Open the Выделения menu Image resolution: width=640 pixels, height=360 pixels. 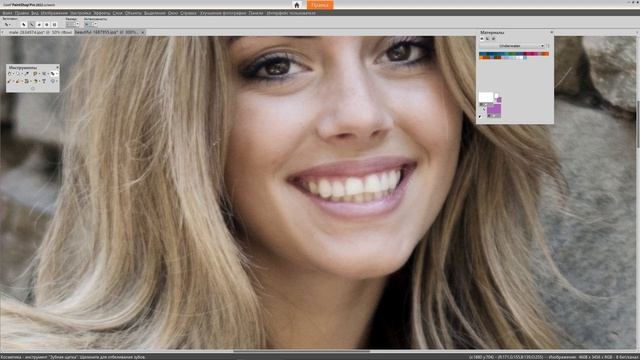[155, 13]
